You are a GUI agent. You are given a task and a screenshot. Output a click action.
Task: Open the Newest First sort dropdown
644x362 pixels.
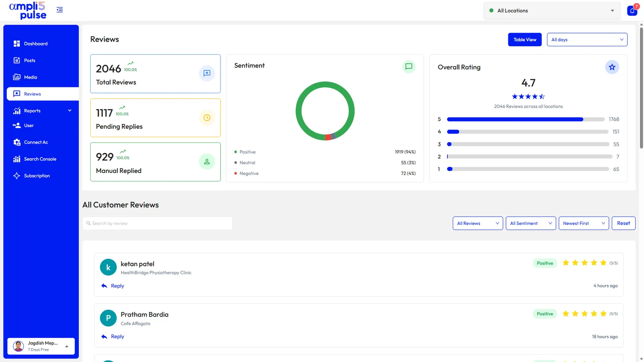[584, 223]
